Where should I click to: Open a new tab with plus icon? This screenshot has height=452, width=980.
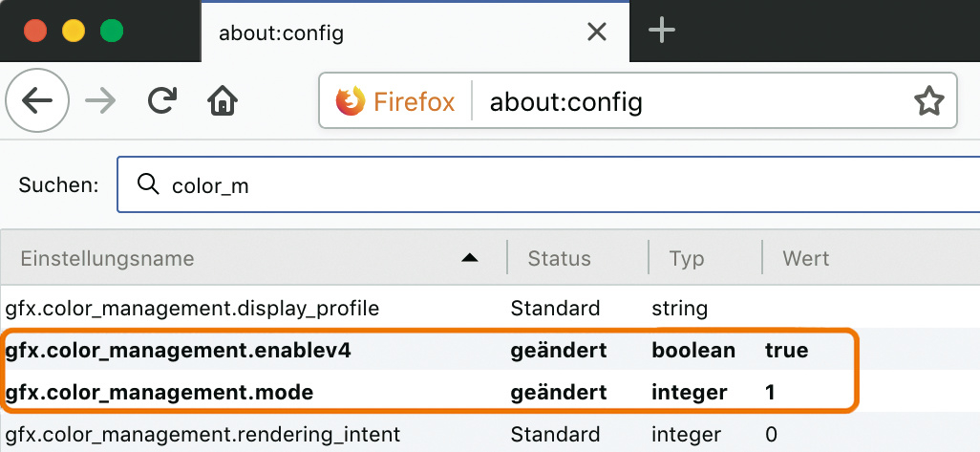pyautogui.click(x=661, y=31)
